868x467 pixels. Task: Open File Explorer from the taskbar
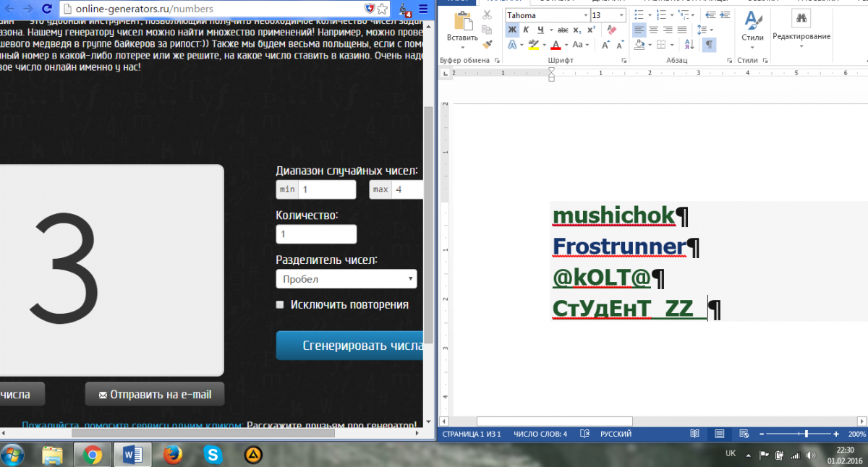(x=52, y=455)
